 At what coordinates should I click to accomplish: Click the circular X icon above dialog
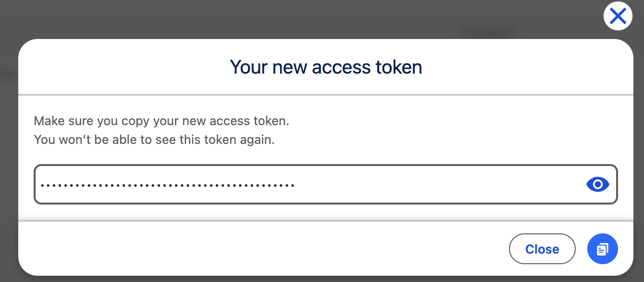618,16
